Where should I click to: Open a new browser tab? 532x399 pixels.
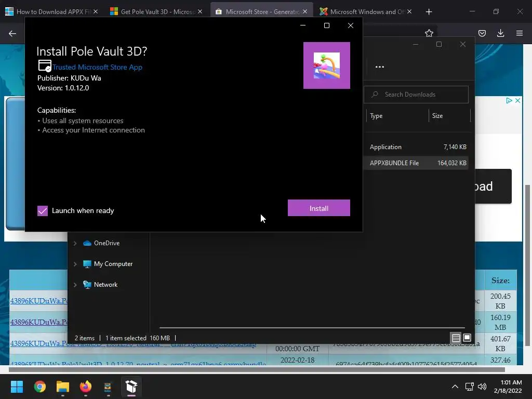(x=429, y=12)
